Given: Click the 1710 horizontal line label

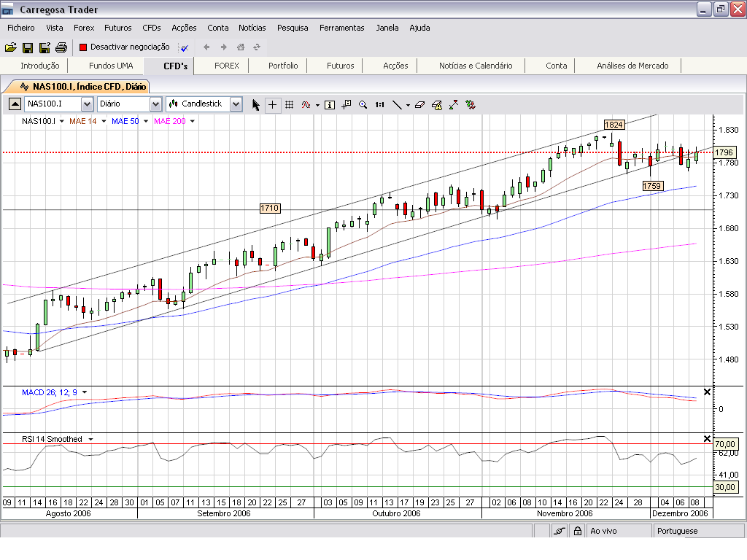Looking at the screenshot, I should coord(270,208).
